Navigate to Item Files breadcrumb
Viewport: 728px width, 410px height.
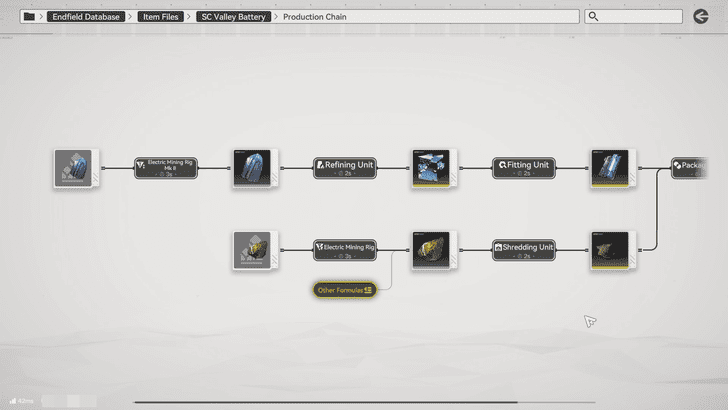click(161, 17)
